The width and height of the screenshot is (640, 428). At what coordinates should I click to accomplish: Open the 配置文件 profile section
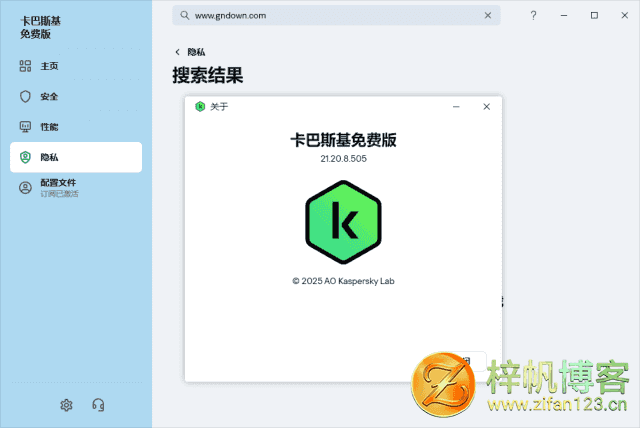76,188
